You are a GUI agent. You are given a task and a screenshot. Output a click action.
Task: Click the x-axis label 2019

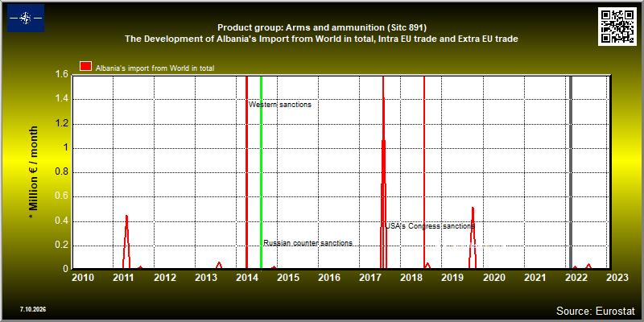(x=452, y=278)
